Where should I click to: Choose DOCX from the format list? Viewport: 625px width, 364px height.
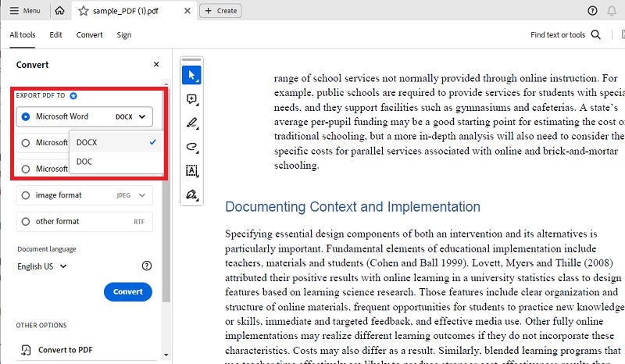(116, 142)
